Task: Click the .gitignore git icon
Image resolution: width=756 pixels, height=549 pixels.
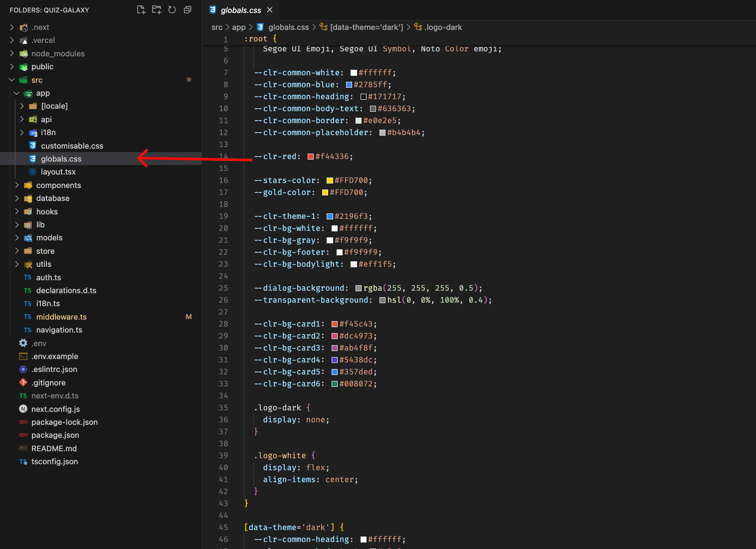Action: tap(23, 382)
